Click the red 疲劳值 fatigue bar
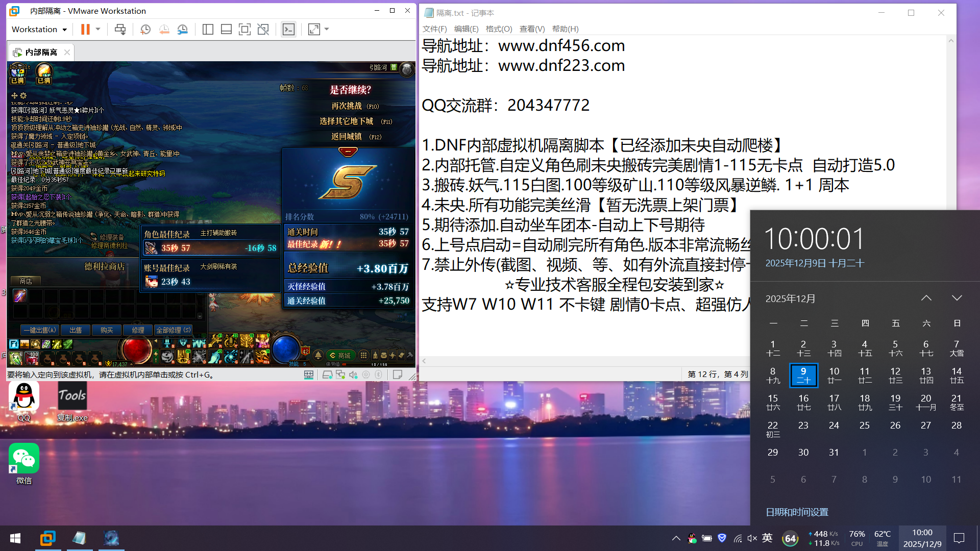This screenshot has height=551, width=980. (x=344, y=365)
